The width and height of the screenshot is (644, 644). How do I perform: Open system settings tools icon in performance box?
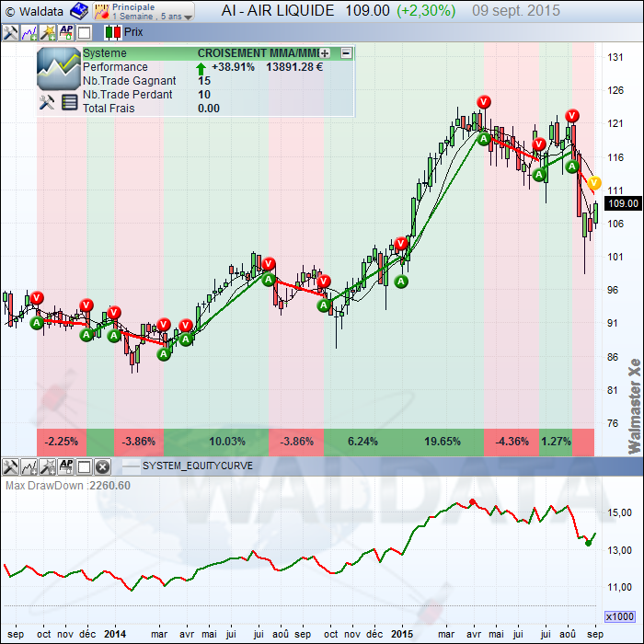[x=47, y=102]
